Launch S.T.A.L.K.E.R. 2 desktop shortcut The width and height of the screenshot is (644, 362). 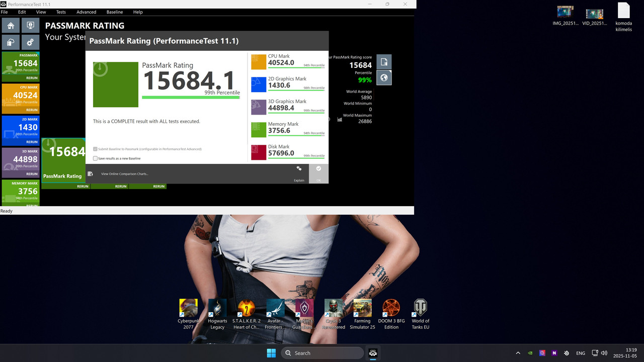click(247, 314)
